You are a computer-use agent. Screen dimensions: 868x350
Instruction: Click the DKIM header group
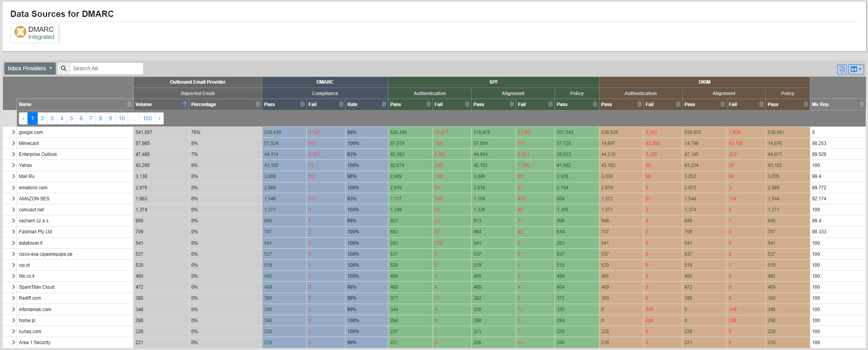pyautogui.click(x=705, y=82)
